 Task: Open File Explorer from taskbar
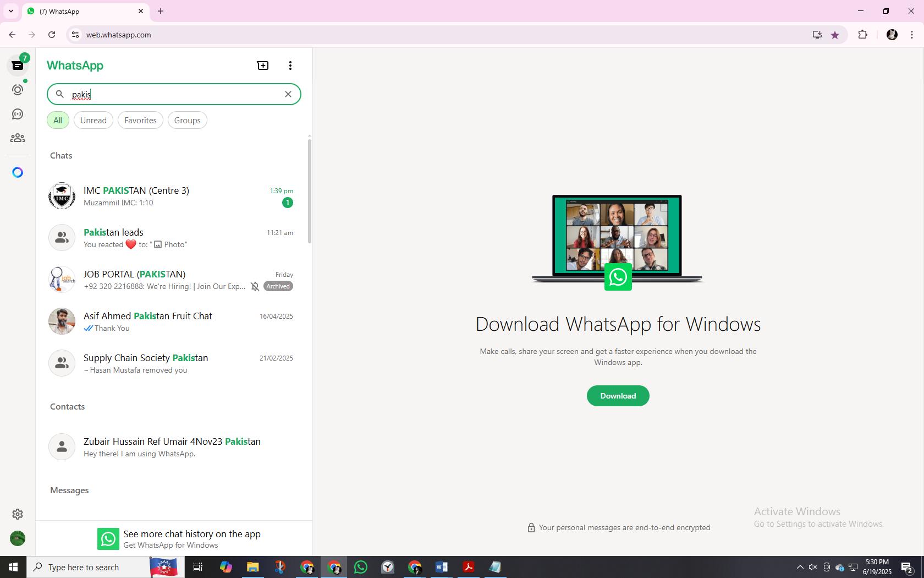point(252,567)
